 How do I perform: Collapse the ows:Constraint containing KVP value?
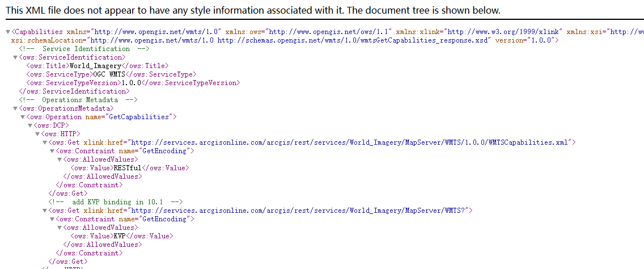[x=52, y=219]
